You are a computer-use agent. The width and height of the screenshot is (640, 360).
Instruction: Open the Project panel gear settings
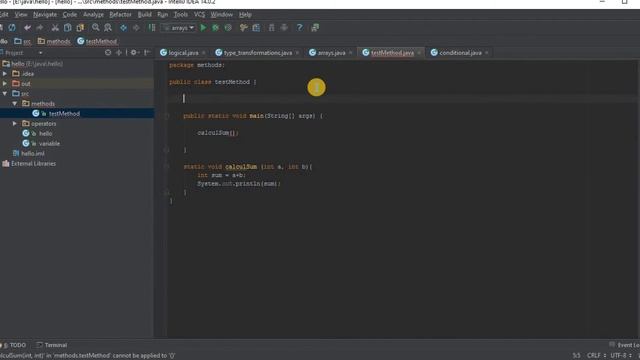(x=134, y=53)
